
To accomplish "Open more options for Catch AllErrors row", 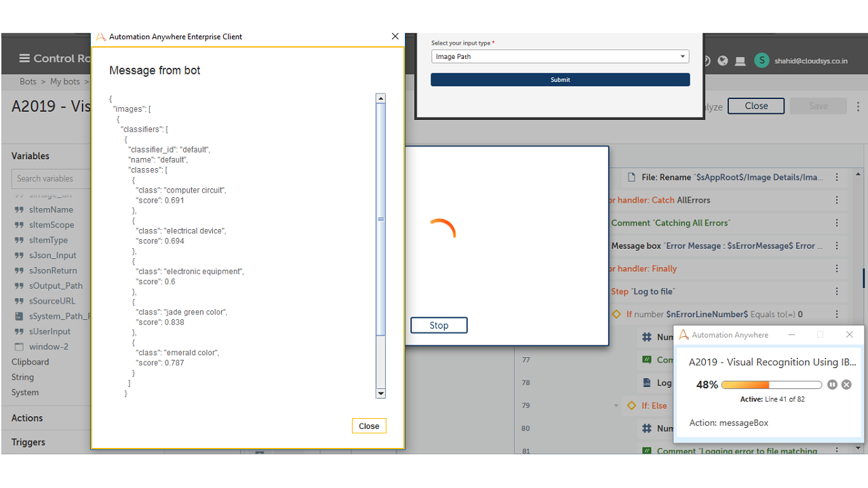I will click(837, 201).
